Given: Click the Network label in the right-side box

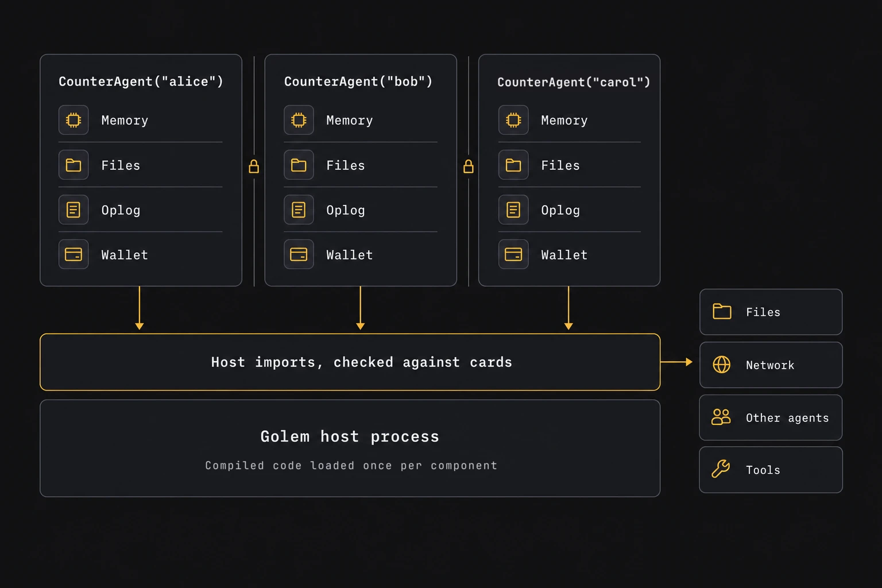Looking at the screenshot, I should 770,365.
